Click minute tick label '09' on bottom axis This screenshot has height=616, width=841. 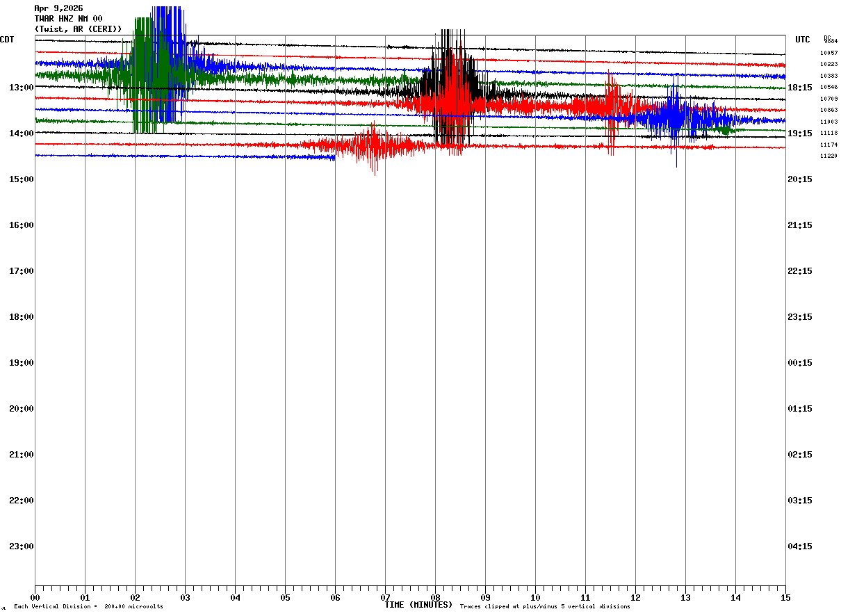[485, 597]
